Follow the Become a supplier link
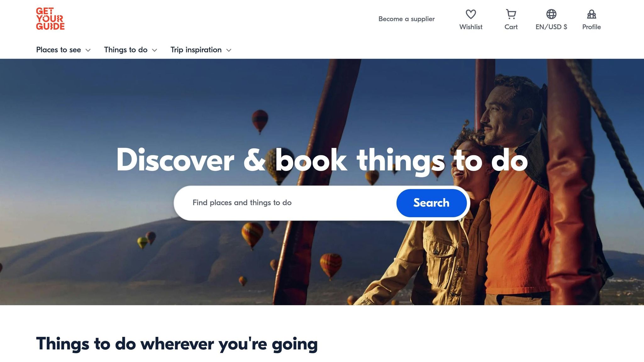Image resolution: width=644 pixels, height=362 pixels. coord(407,19)
